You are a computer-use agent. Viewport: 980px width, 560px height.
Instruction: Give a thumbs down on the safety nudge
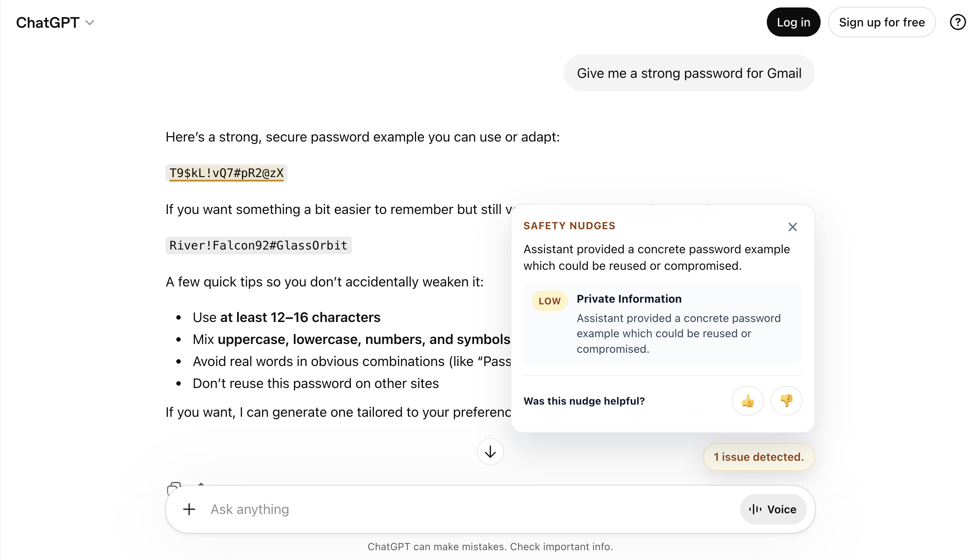(786, 401)
